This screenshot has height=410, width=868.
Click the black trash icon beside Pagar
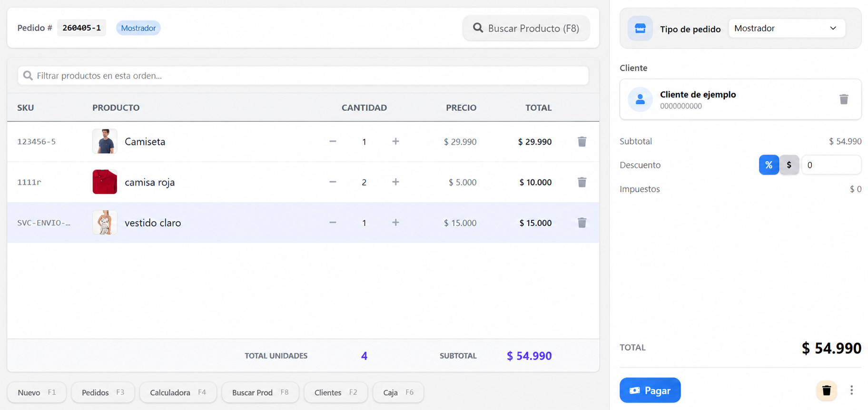[x=827, y=390]
